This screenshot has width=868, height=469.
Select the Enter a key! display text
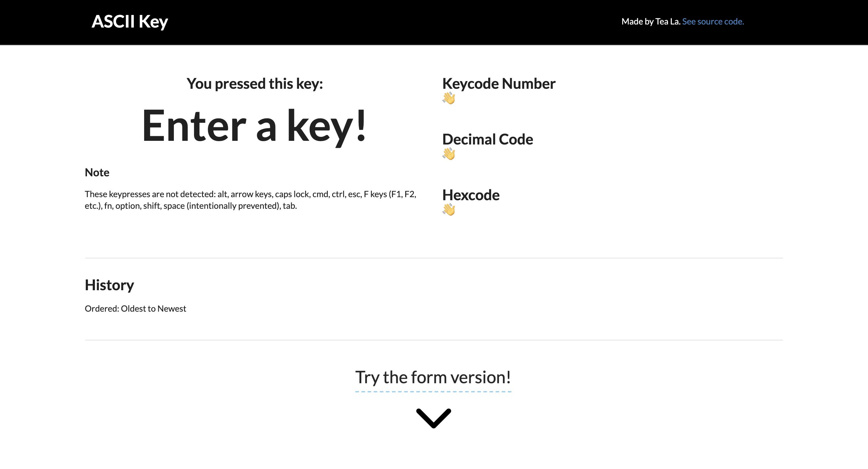click(x=254, y=127)
